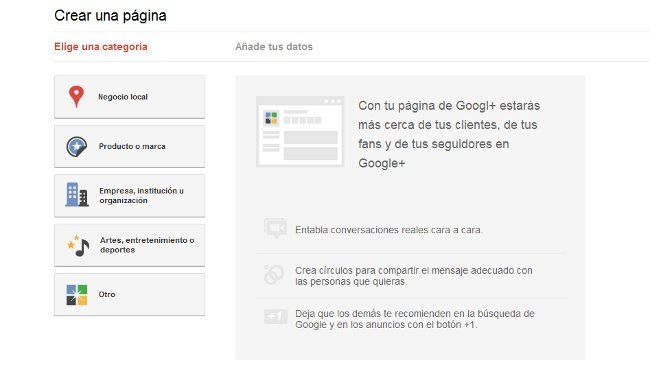Choose the 'Producto o marca' category label
Image resolution: width=650 pixels, height=365 pixels.
pyautogui.click(x=132, y=146)
